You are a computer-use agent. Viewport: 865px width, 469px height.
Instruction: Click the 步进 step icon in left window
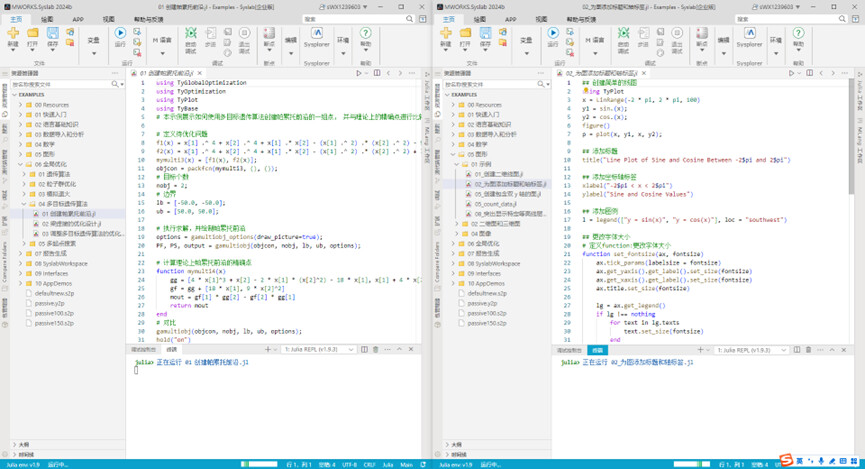[211, 33]
